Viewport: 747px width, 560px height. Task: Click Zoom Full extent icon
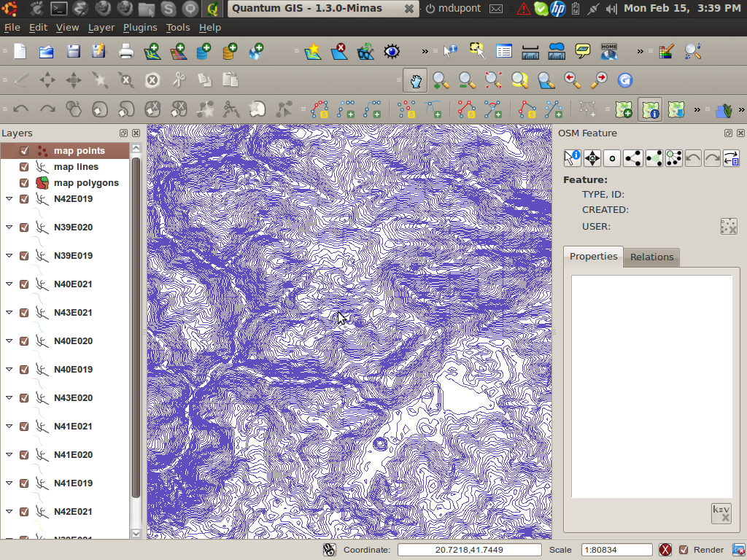[493, 80]
